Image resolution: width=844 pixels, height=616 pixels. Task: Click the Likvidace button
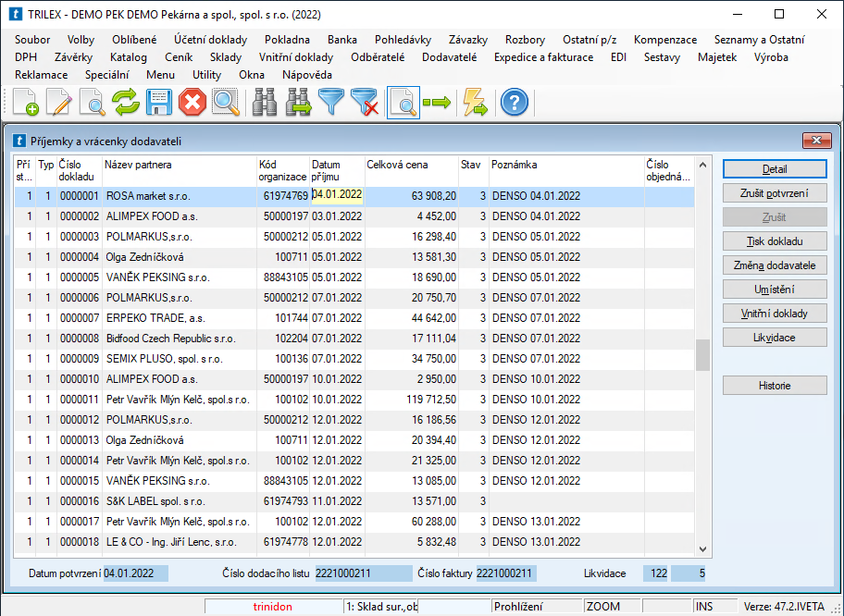[775, 338]
